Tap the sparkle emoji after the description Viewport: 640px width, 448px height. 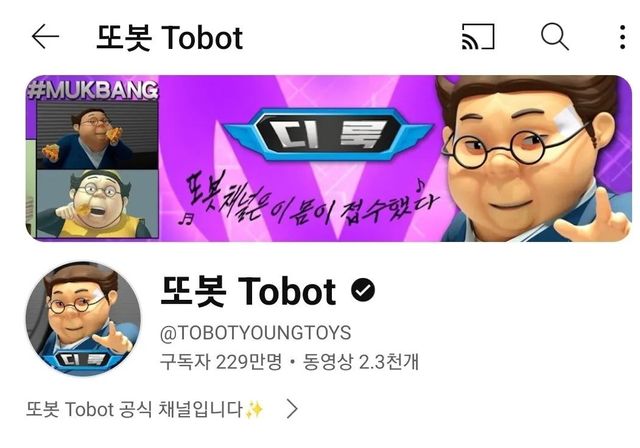[254, 410]
